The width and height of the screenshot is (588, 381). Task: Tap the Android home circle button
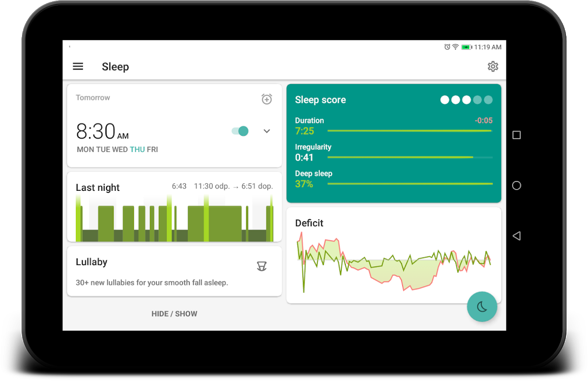point(516,186)
